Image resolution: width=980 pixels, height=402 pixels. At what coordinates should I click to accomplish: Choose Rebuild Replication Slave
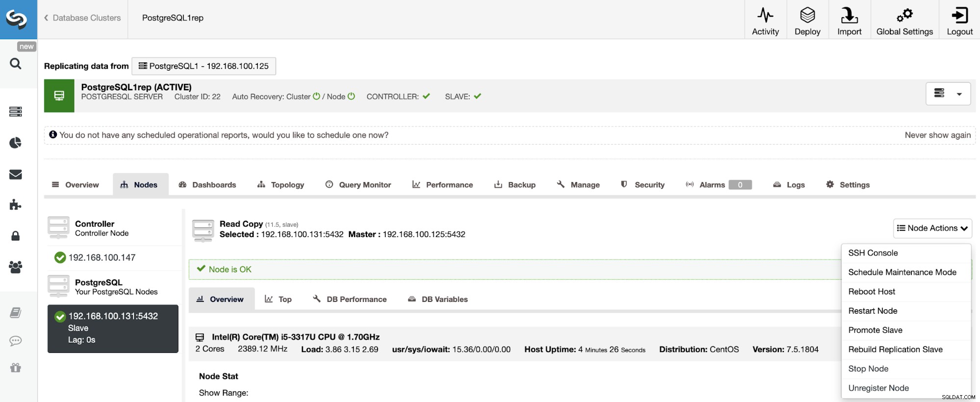tap(906, 349)
